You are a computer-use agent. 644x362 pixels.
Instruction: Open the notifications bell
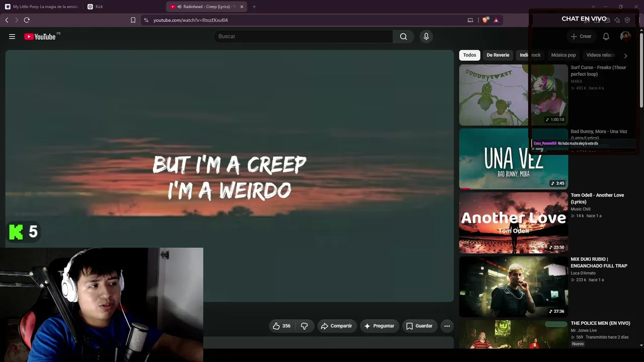(606, 36)
